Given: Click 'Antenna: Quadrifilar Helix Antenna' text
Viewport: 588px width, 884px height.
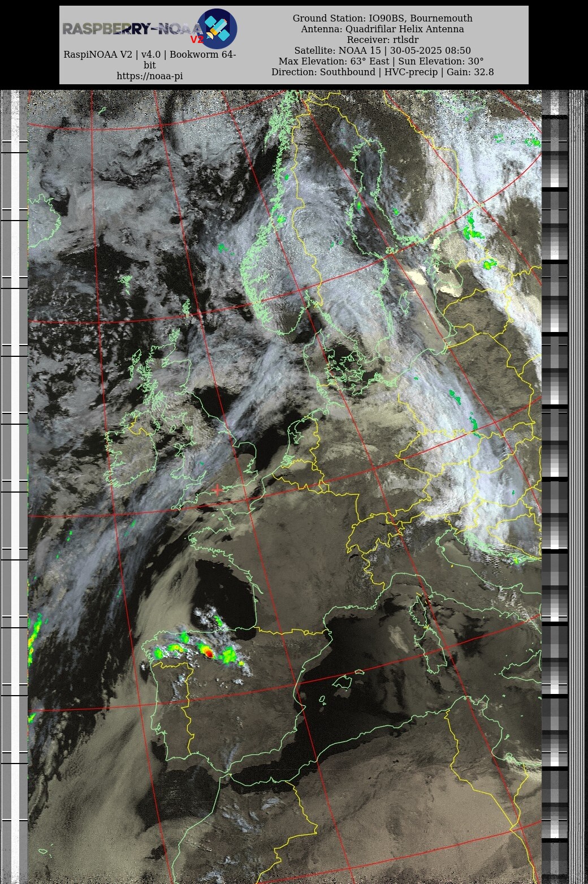Looking at the screenshot, I should tap(383, 29).
